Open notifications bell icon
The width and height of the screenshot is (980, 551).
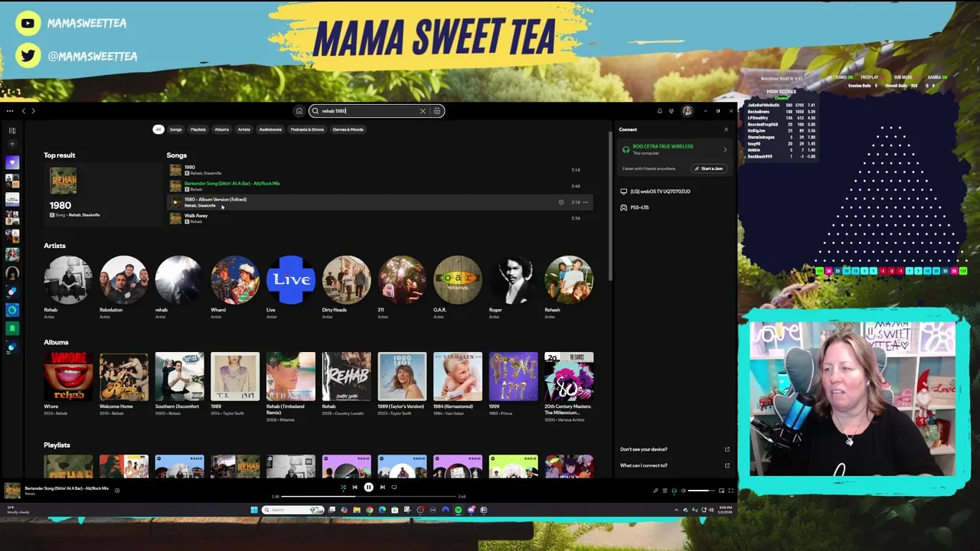[x=659, y=111]
